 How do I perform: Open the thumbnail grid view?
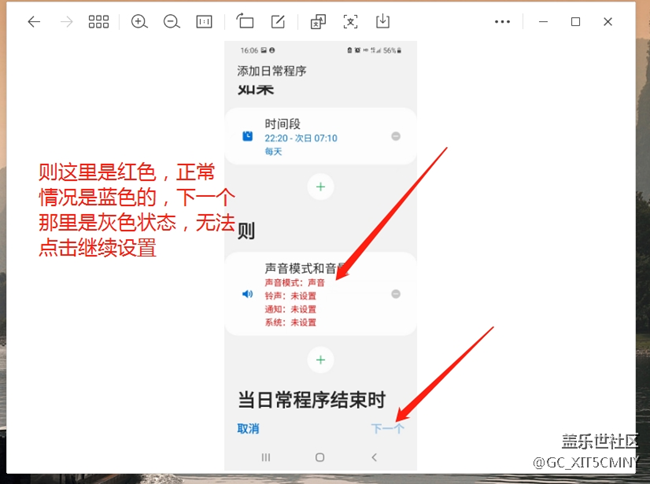(99, 22)
